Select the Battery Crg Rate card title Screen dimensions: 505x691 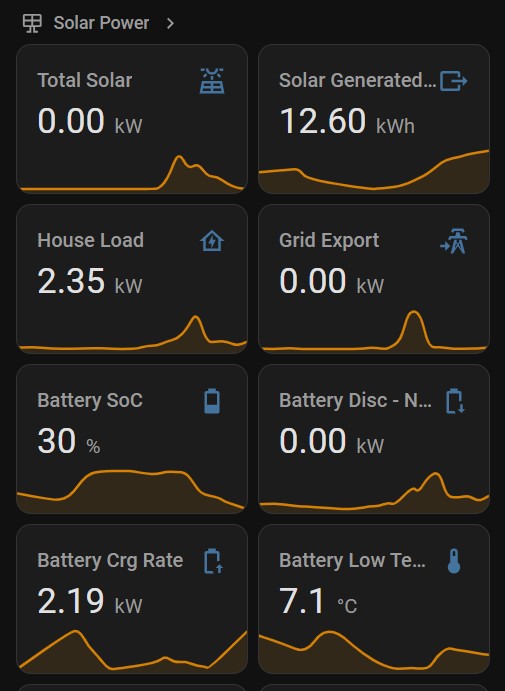[110, 561]
